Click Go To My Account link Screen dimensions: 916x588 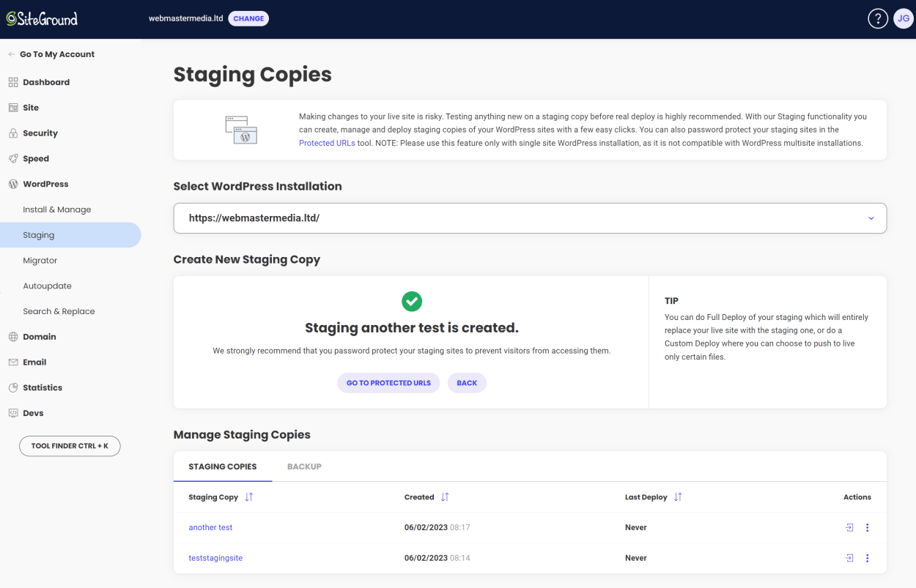point(57,54)
